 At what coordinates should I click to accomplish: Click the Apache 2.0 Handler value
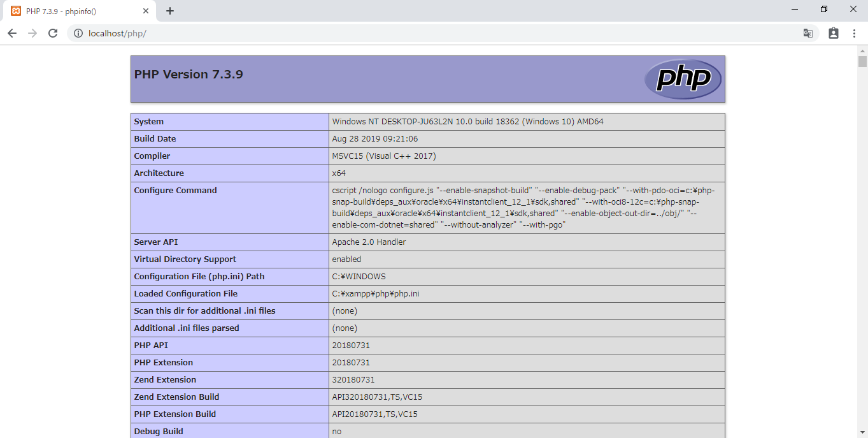[x=369, y=242]
